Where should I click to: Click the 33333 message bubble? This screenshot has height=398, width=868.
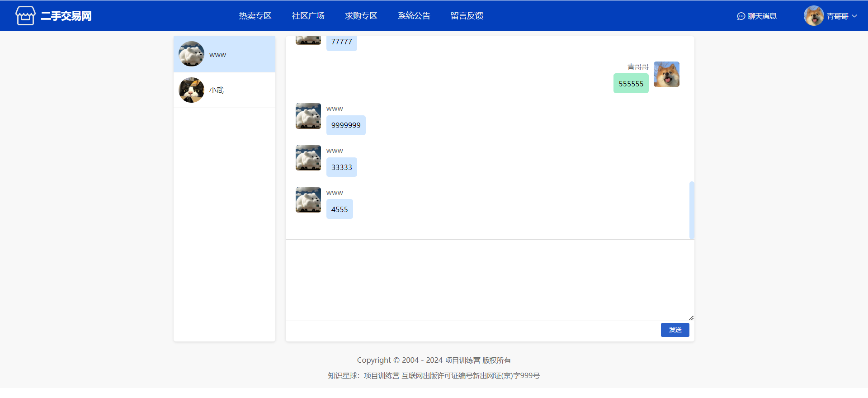coord(341,167)
